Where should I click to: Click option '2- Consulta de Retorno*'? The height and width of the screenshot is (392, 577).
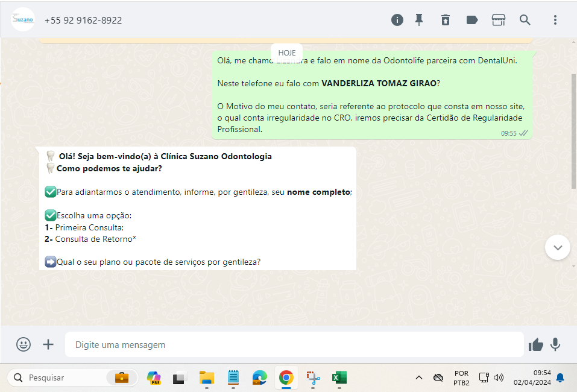90,239
